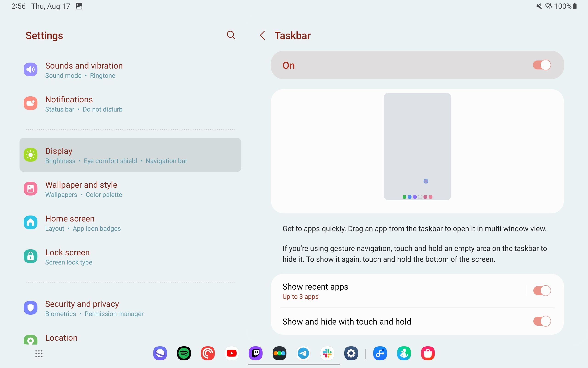The image size is (588, 368).
Task: Go back from Taskbar page
Action: coord(262,35)
